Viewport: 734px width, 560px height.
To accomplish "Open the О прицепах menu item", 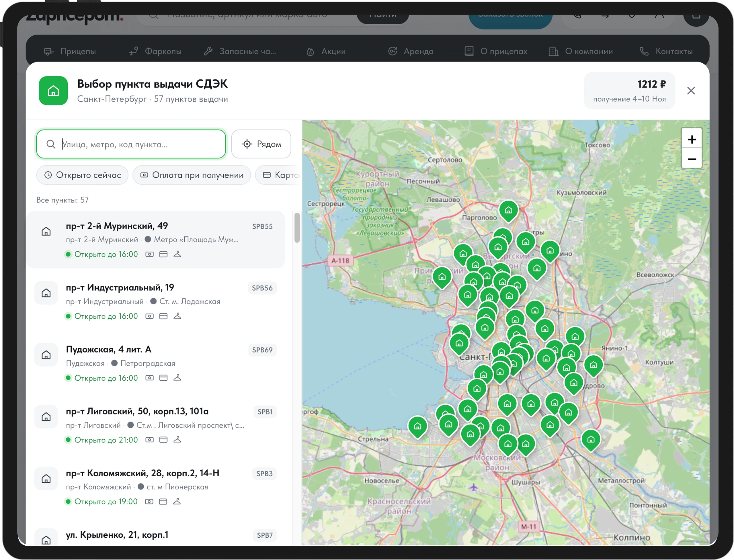I will (x=496, y=51).
